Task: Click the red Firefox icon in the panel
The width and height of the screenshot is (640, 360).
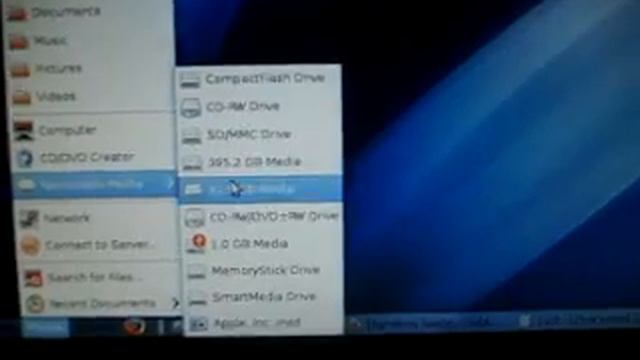Action: [x=134, y=326]
